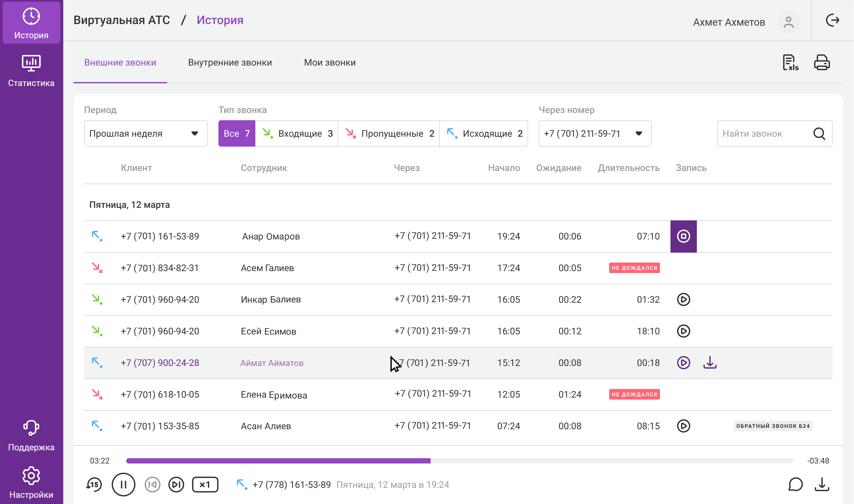Viewport: 854px width, 504px height.
Task: Sort by the Начало column header
Action: coord(504,168)
